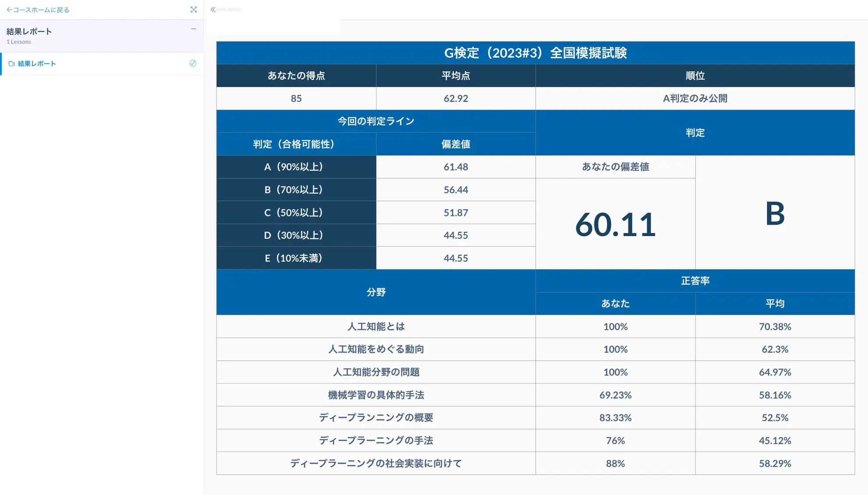Click the green completion checkmark for 結果レポート
Screen dimensions: 868x495
point(192,63)
